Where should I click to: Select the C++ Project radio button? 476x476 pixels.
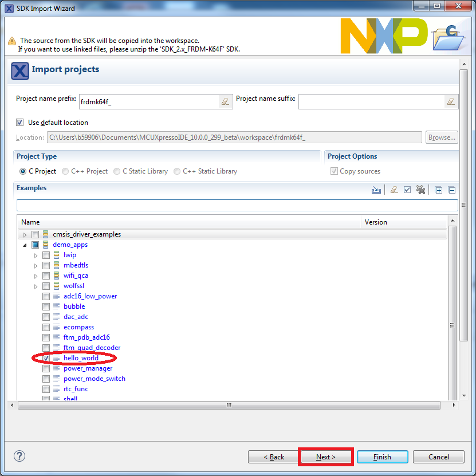(x=65, y=171)
